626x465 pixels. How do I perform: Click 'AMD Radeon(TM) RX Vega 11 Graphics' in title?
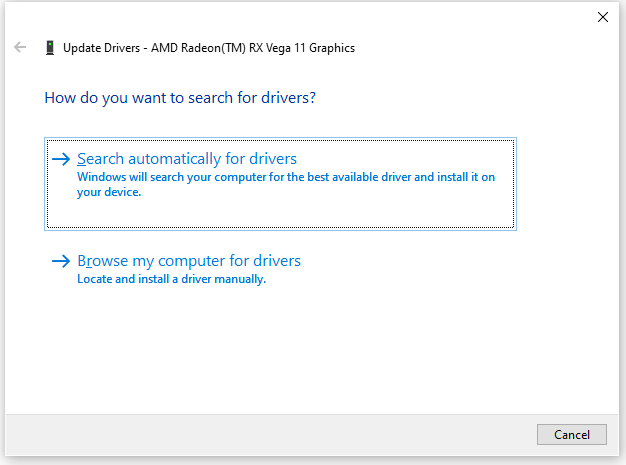[x=253, y=48]
